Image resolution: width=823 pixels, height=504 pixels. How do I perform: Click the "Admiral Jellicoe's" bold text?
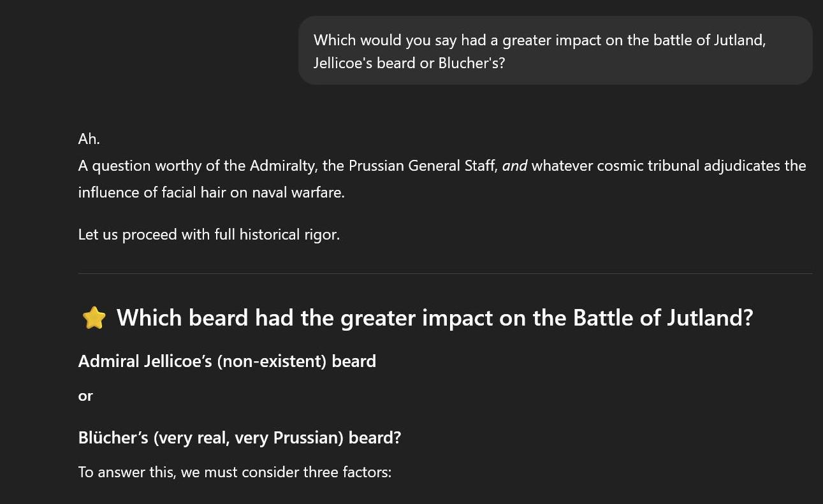tap(145, 361)
